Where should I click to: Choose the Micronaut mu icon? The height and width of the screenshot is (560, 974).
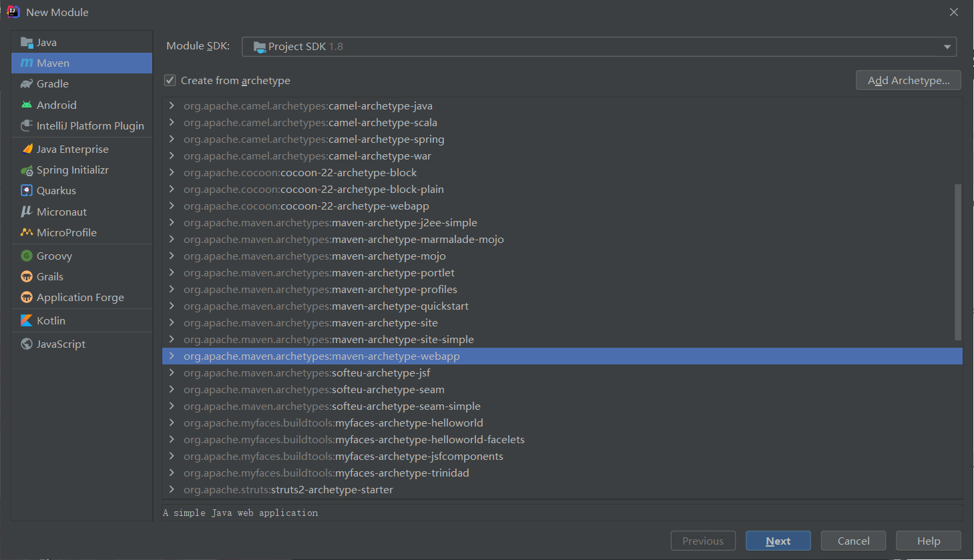pyautogui.click(x=27, y=212)
